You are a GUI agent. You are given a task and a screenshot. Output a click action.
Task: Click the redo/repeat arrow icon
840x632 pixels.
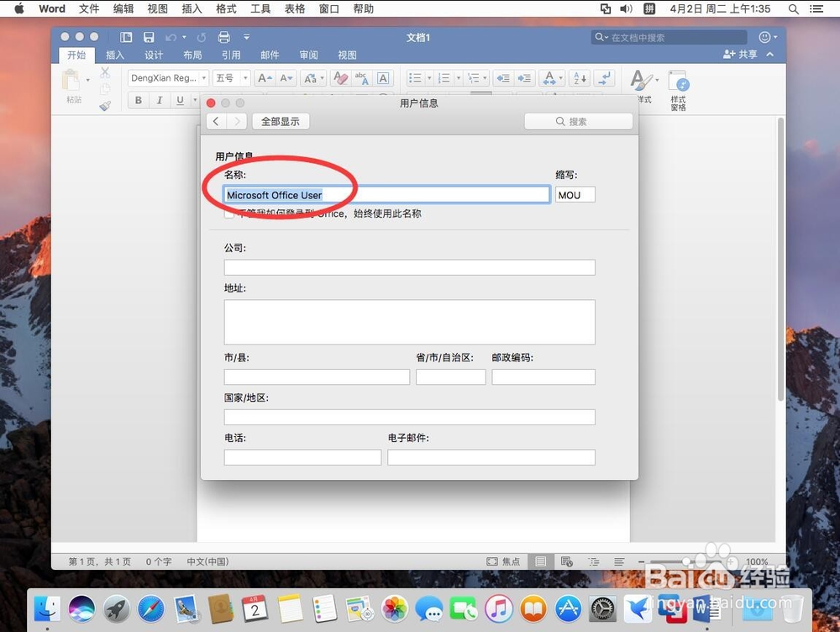point(202,38)
